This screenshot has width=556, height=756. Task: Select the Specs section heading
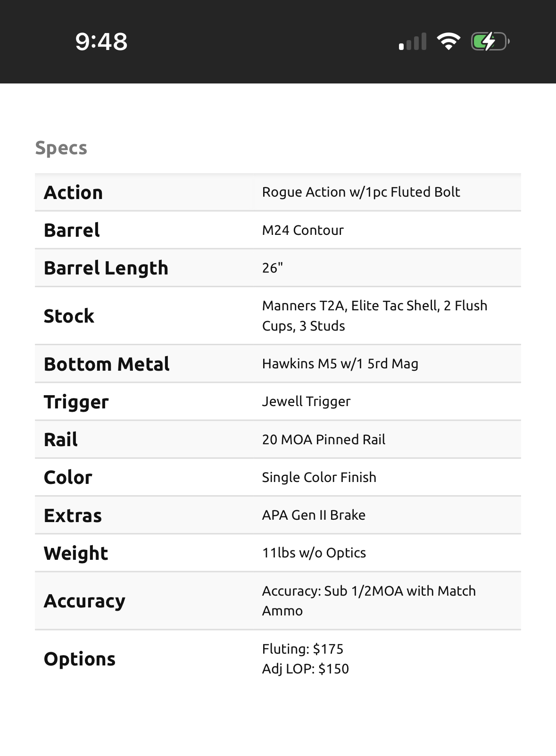(61, 148)
